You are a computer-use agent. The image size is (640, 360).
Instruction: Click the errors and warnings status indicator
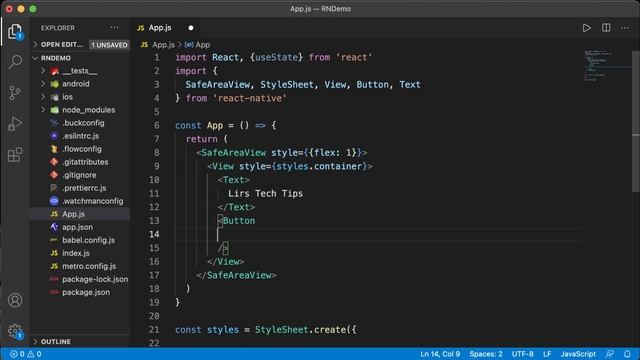click(25, 354)
